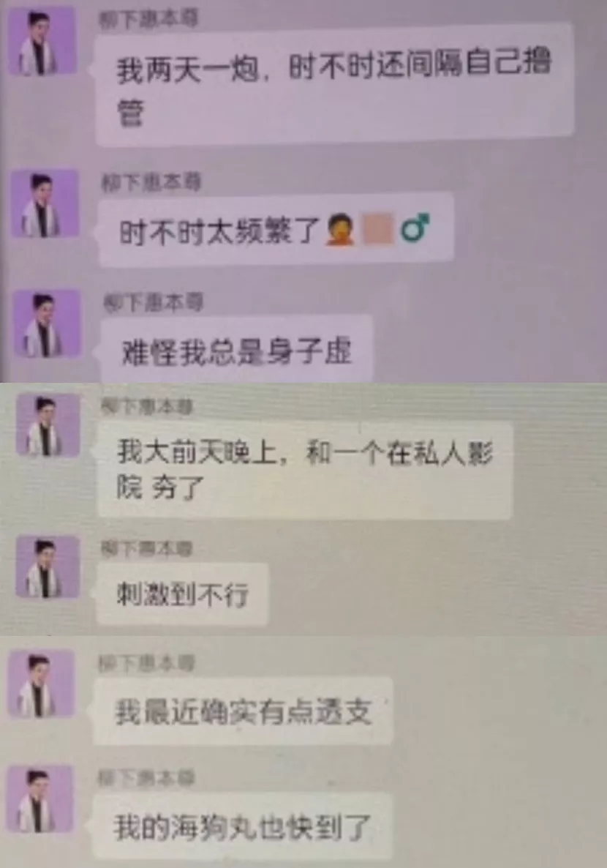Viewport: 607px width, 868px height.
Task: Click avatar next to '我的海狗丸也快到了'
Action: tap(39, 799)
